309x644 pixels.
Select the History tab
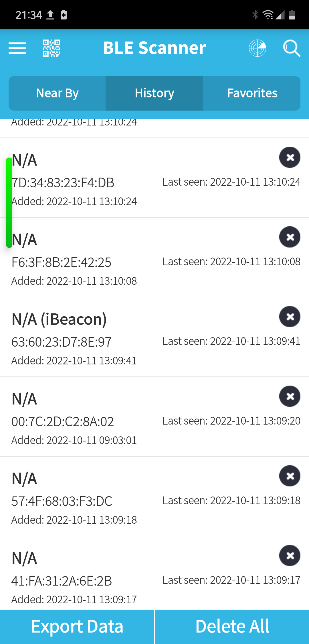[154, 93]
